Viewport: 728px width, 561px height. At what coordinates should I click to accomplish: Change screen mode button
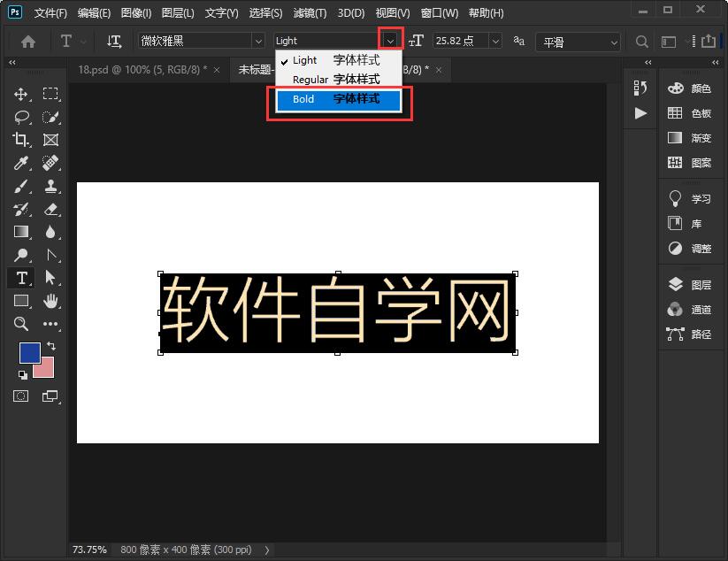(50, 396)
